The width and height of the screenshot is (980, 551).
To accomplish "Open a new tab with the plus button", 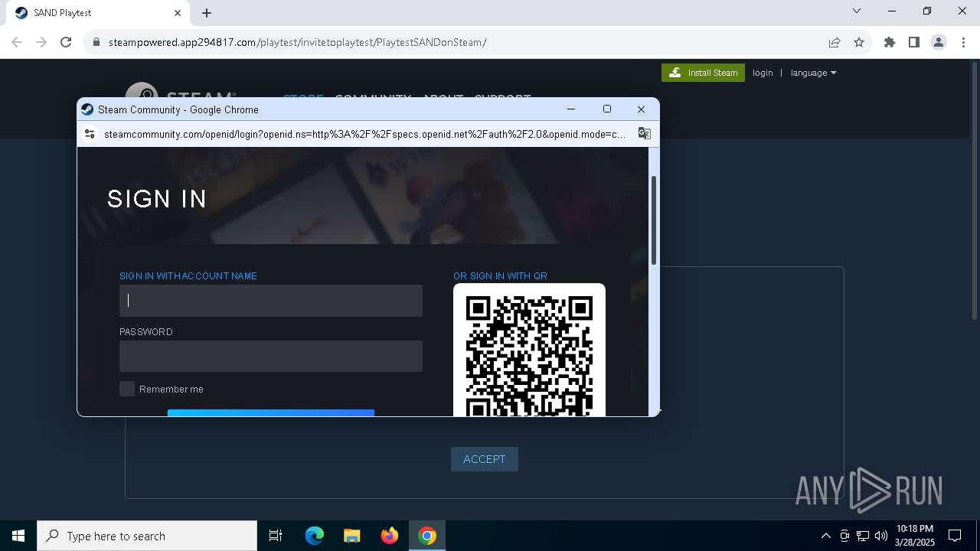I will pyautogui.click(x=207, y=13).
